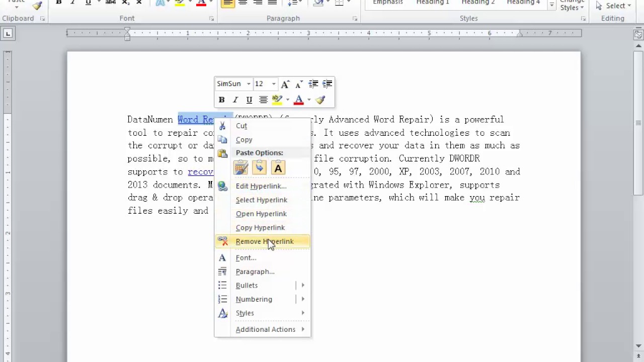The width and height of the screenshot is (644, 362).
Task: Open Font dialog launcher in the ribbon
Action: point(211,19)
